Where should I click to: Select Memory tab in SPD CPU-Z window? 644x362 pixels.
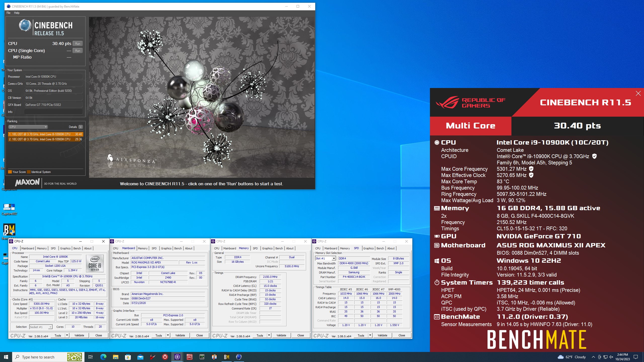point(345,248)
